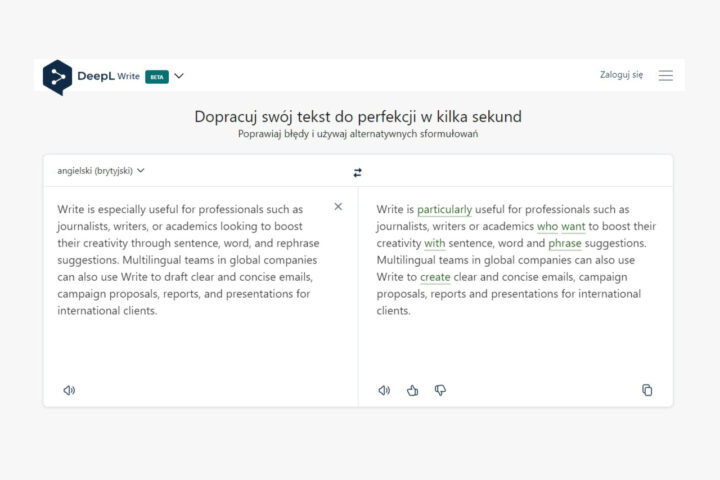Open angielski (brytyjski) language dropdown
The height and width of the screenshot is (480, 720).
(x=101, y=170)
